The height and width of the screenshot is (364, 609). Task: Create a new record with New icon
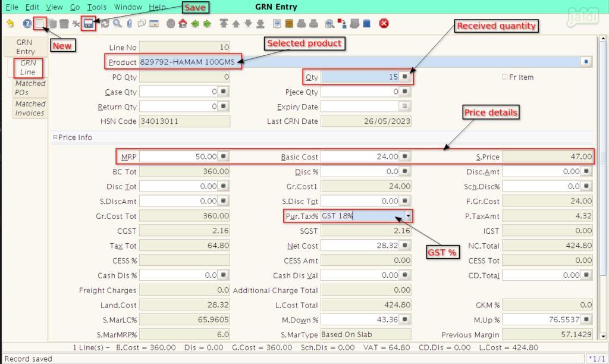40,24
